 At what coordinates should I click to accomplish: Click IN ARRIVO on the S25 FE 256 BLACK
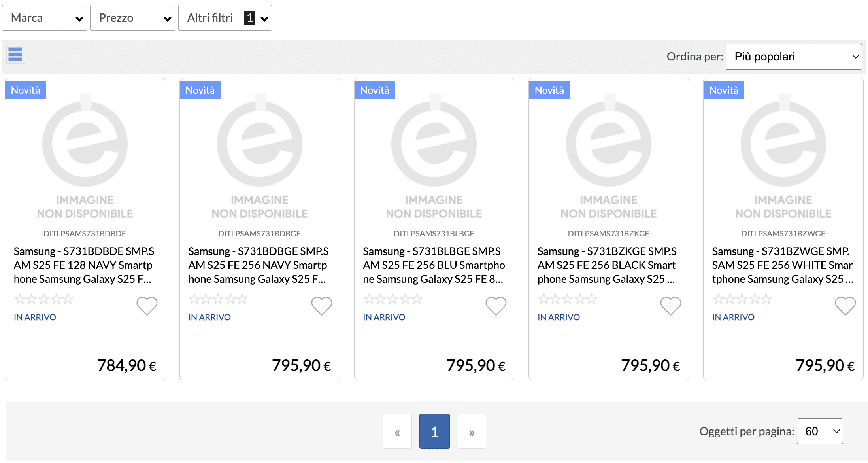[x=559, y=317]
